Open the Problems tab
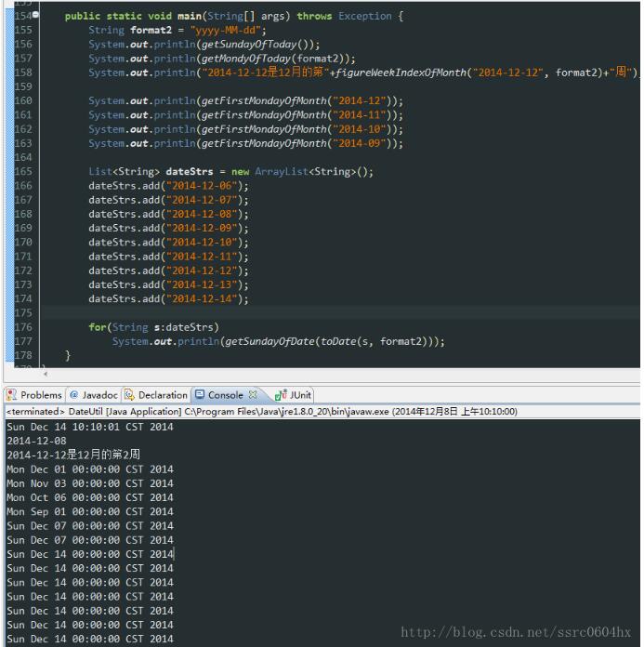The width and height of the screenshot is (644, 647). pyautogui.click(x=35, y=395)
